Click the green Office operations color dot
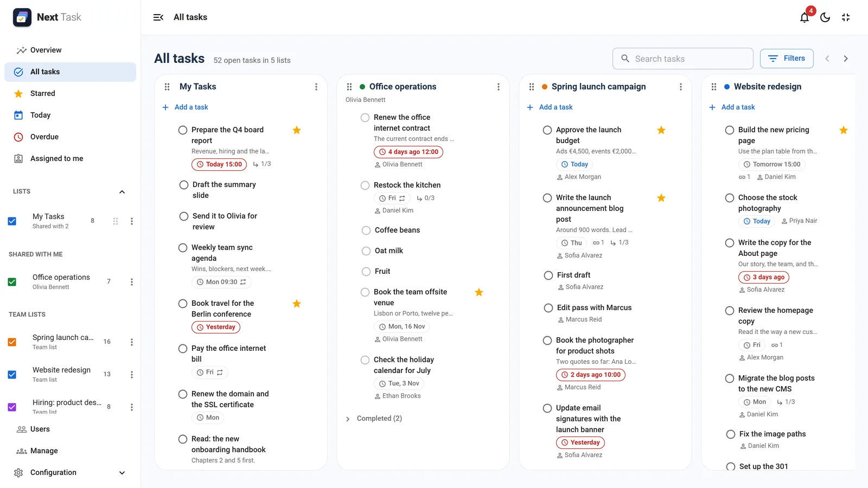Image resolution: width=868 pixels, height=488 pixels. pyautogui.click(x=362, y=87)
